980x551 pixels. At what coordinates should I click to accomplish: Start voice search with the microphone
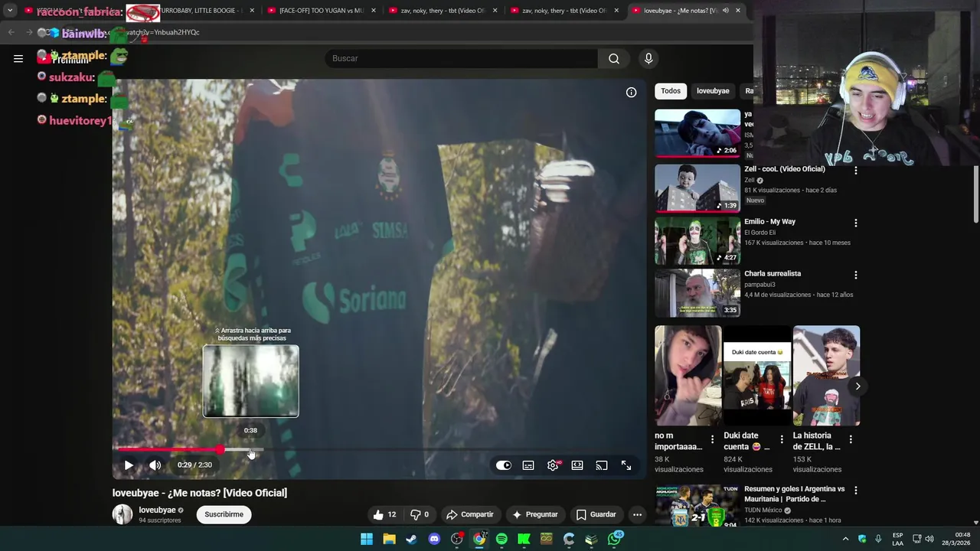[648, 58]
